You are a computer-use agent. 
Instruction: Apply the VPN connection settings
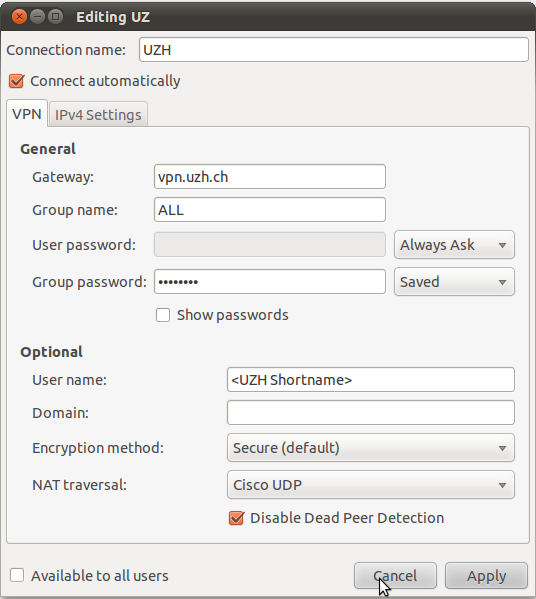(x=486, y=576)
